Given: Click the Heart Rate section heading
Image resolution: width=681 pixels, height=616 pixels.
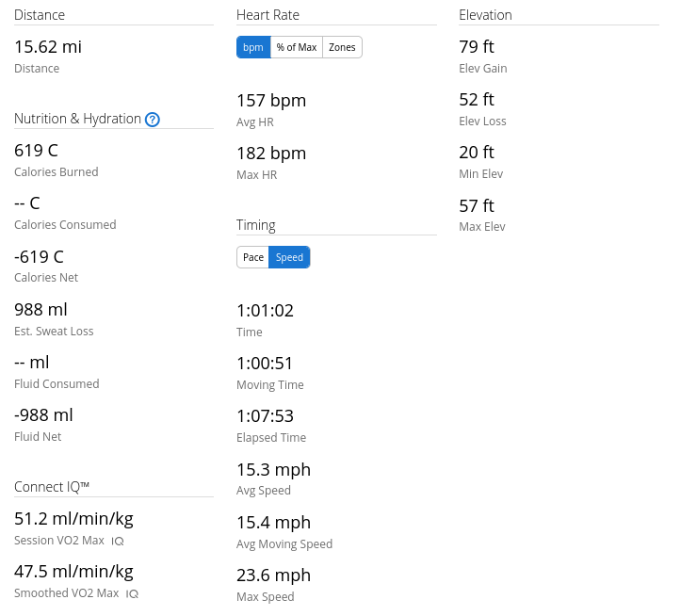Looking at the screenshot, I should click(268, 15).
